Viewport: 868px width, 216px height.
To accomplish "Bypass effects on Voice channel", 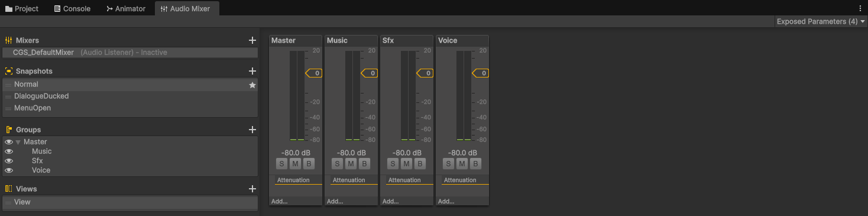I will coord(475,163).
